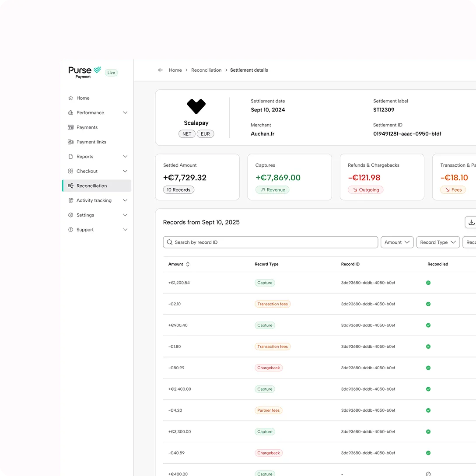The width and height of the screenshot is (476, 476).
Task: Click the Payments card icon in sidebar
Action: pyautogui.click(x=71, y=127)
